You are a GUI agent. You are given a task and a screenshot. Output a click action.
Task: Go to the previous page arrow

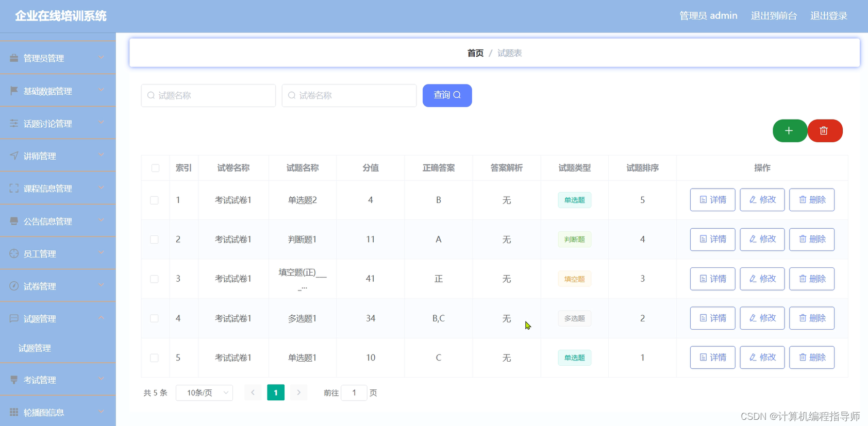coord(253,393)
